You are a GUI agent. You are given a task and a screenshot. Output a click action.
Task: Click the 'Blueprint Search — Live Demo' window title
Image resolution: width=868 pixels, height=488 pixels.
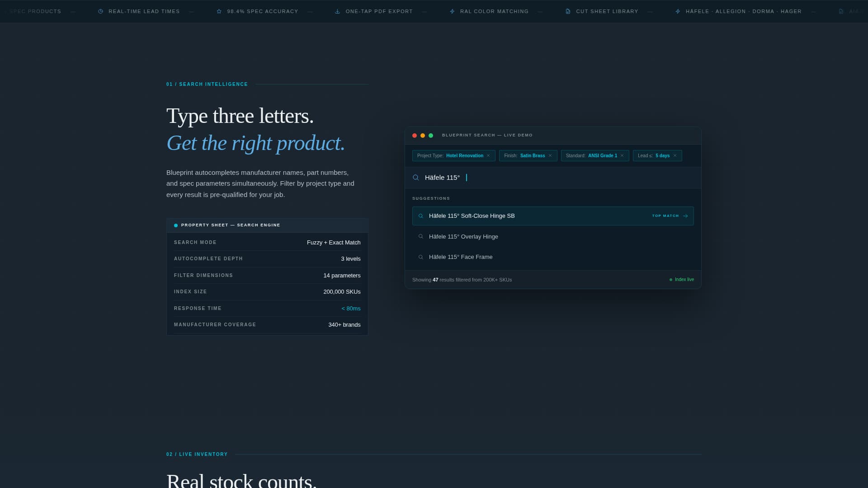pyautogui.click(x=487, y=136)
